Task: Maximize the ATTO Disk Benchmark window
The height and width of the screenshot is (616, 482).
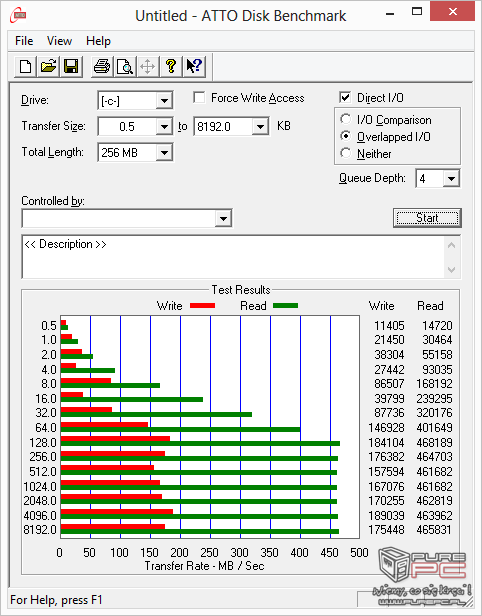Action: [417, 12]
